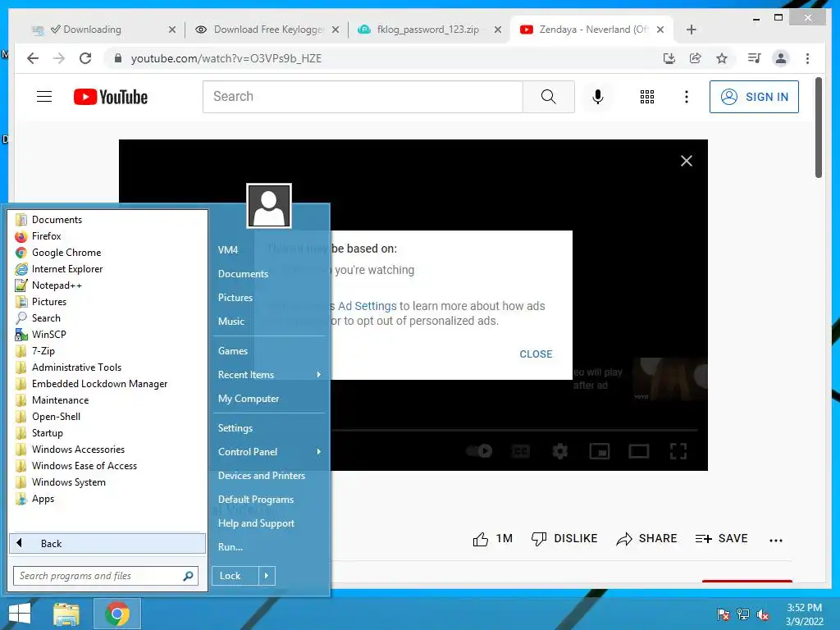Open Chrome profile avatar
The image size is (840, 630).
click(x=781, y=58)
